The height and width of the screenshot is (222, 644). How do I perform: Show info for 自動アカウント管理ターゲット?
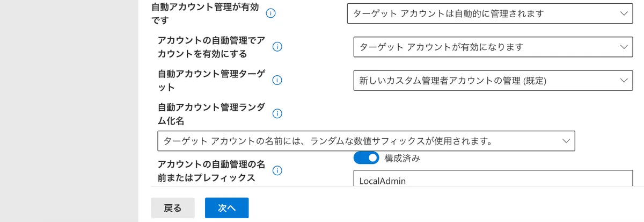277,80
